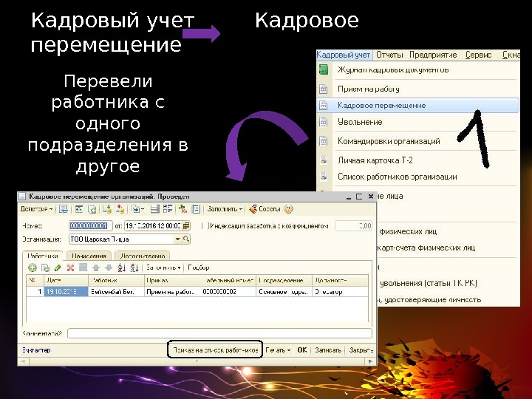The width and height of the screenshot is (532, 399).
Task: Click the Бейсенбай worker cell
Action: click(117, 291)
